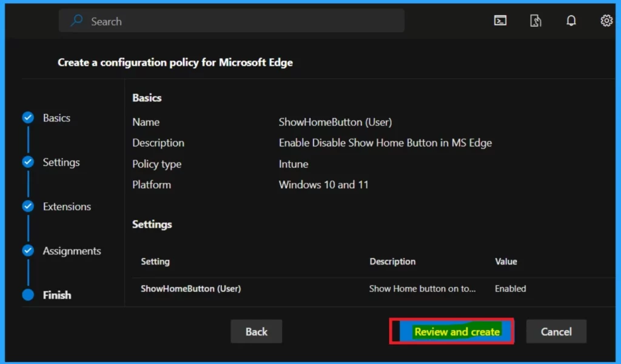Click the Finish step circle icon
This screenshot has width=621, height=364.
point(28,295)
